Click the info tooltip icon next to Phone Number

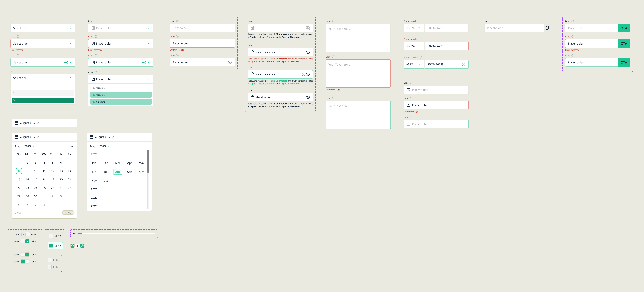421,21
